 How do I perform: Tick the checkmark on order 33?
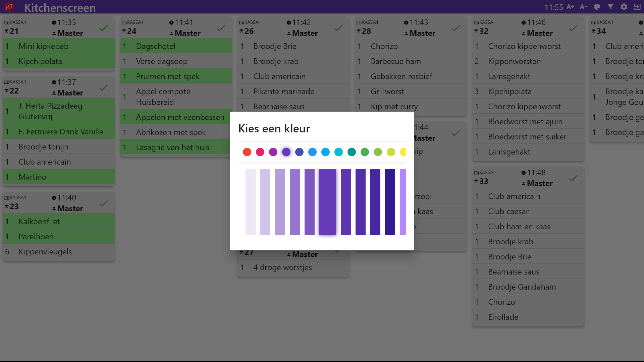click(x=573, y=178)
